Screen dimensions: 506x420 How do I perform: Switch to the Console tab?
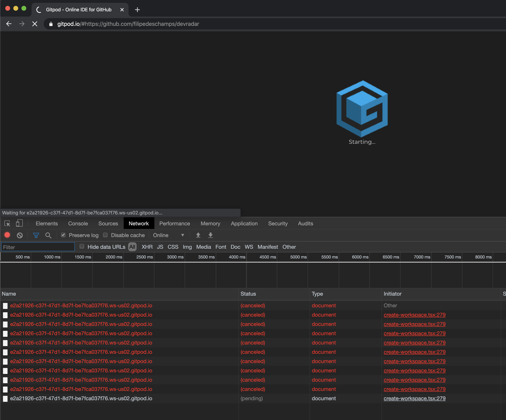(x=78, y=224)
